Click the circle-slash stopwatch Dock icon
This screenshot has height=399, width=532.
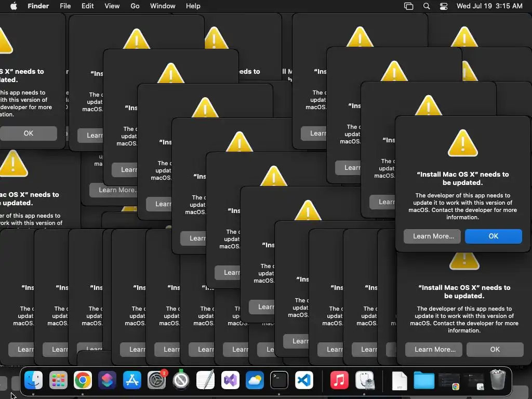click(x=181, y=380)
